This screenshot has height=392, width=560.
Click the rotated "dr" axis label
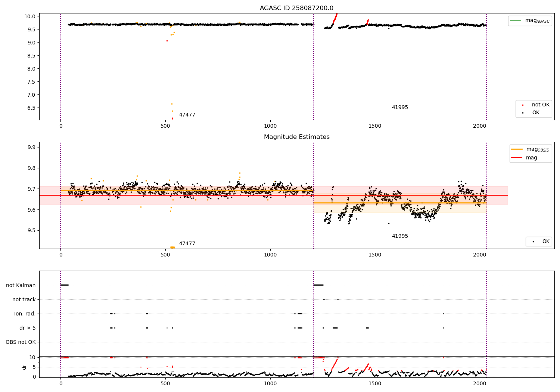(24, 367)
